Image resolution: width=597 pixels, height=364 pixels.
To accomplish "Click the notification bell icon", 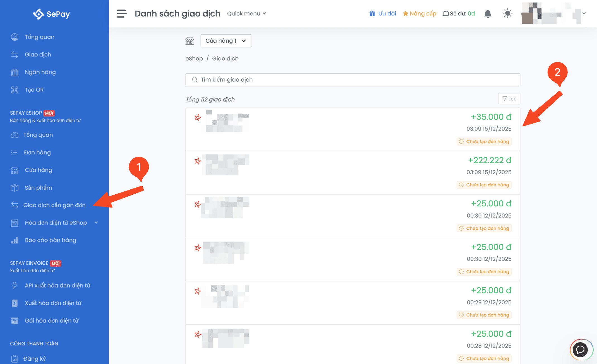I will point(488,14).
